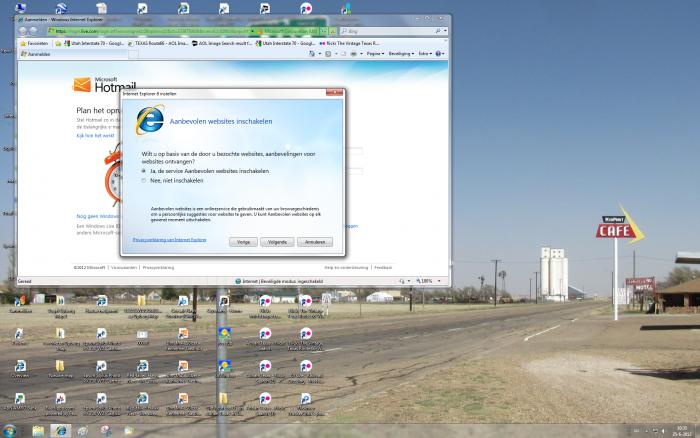Open the Favorieten star button
Image resolution: width=700 pixels, height=438 pixels.
(x=34, y=43)
